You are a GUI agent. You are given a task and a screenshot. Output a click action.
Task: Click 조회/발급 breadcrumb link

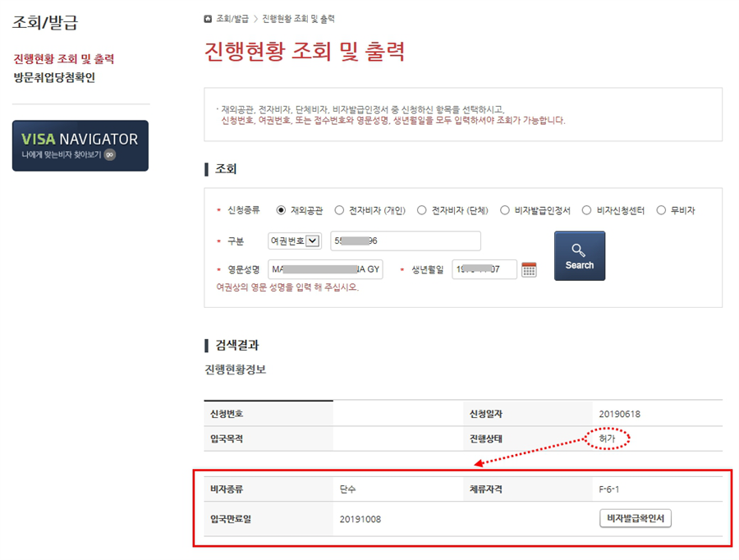tap(232, 19)
